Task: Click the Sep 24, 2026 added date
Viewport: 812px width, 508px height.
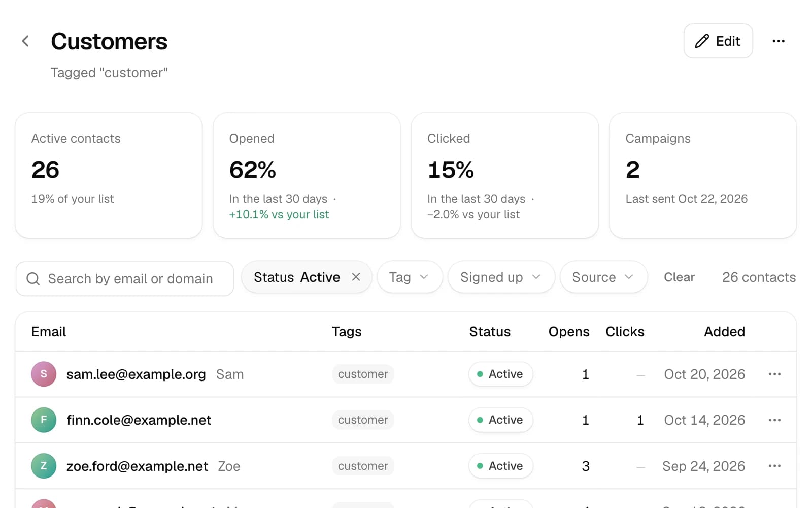Action: click(x=703, y=466)
